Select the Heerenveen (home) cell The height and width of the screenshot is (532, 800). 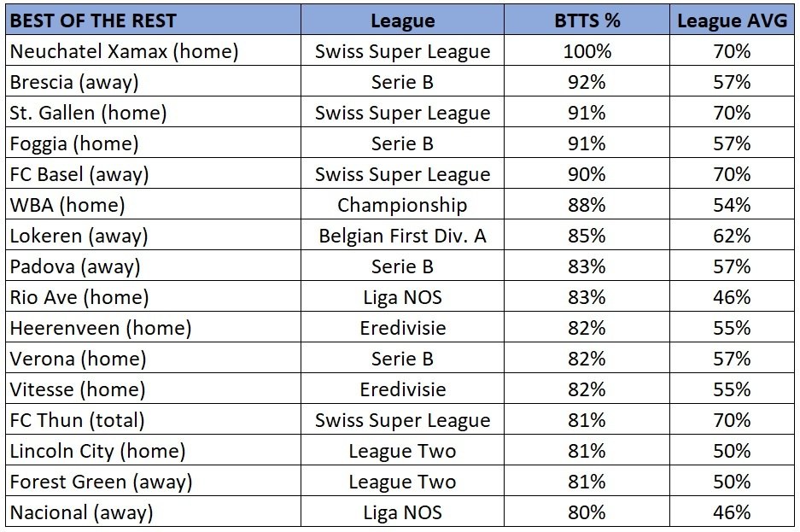click(x=153, y=327)
